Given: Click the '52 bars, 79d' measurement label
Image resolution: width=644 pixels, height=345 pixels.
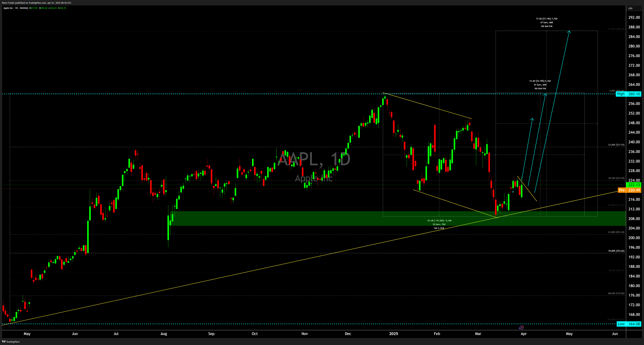Looking at the screenshot, I should [x=439, y=224].
